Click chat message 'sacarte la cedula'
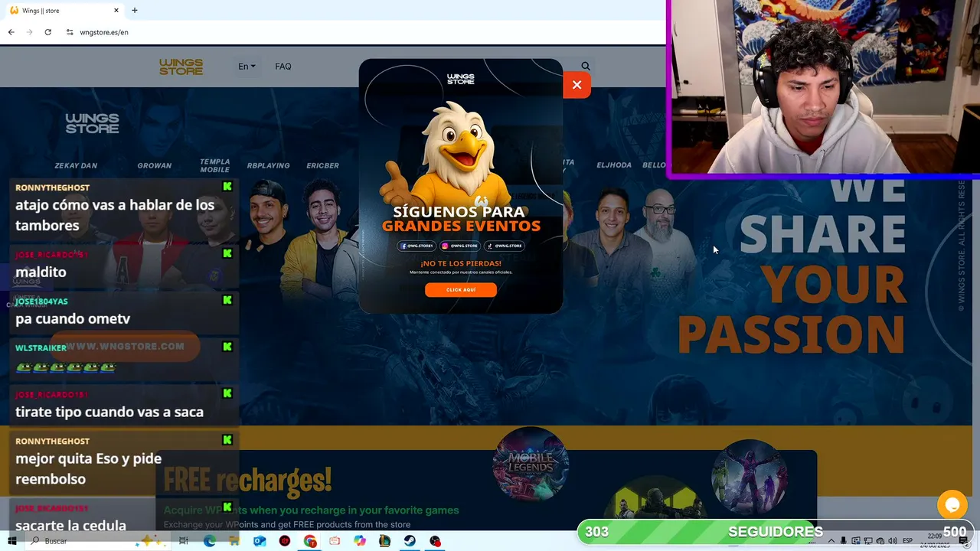Viewport: 980px width, 551px height. 70,525
